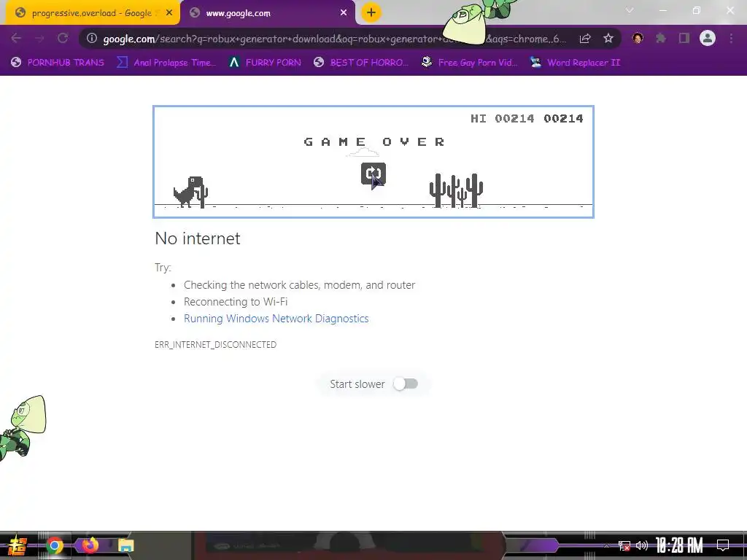Open the avatar extension icon
Viewport: 747px width, 560px height.
pos(638,38)
